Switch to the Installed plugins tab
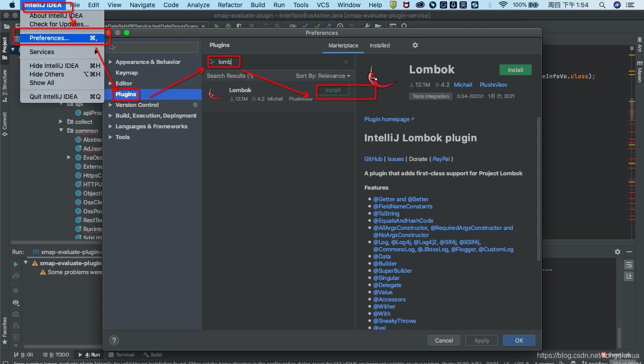 coord(380,46)
